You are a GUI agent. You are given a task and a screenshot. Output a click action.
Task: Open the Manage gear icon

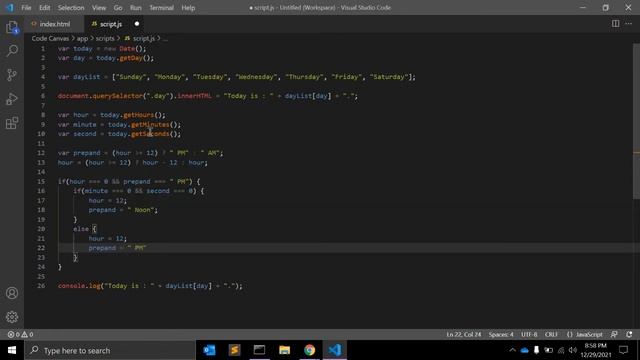click(x=12, y=317)
